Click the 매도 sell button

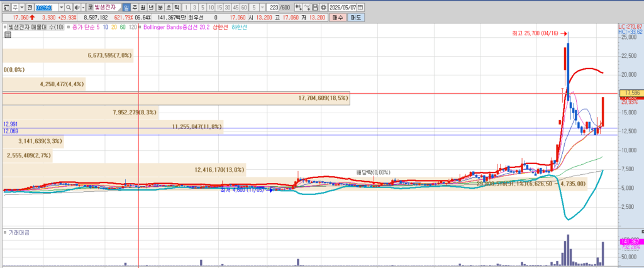[356, 18]
